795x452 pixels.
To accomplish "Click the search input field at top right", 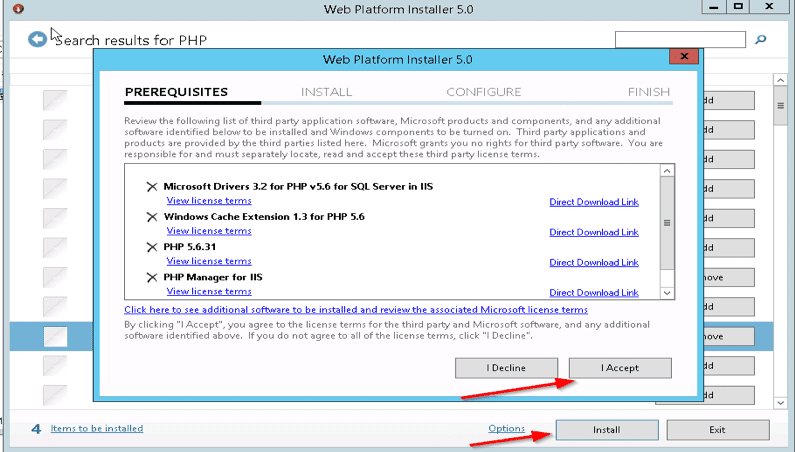I will (679, 40).
